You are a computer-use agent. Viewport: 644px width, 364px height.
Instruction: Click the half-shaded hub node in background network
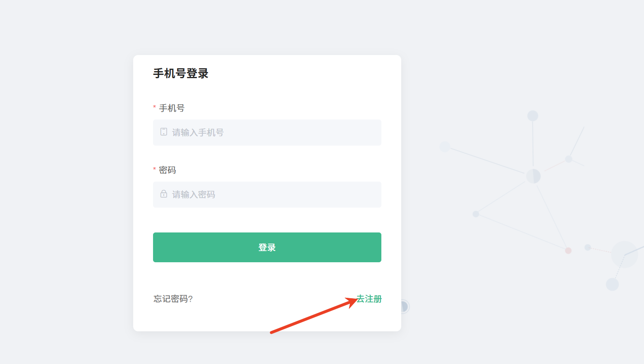point(533,176)
